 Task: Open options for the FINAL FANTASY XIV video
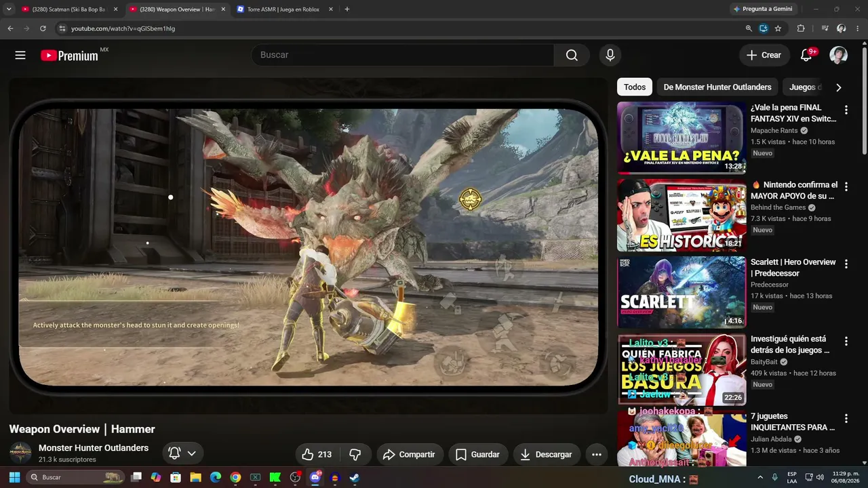846,110
